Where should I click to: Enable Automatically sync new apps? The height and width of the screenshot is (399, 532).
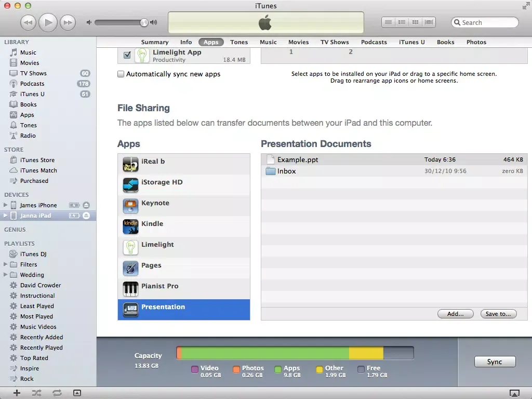pos(121,74)
